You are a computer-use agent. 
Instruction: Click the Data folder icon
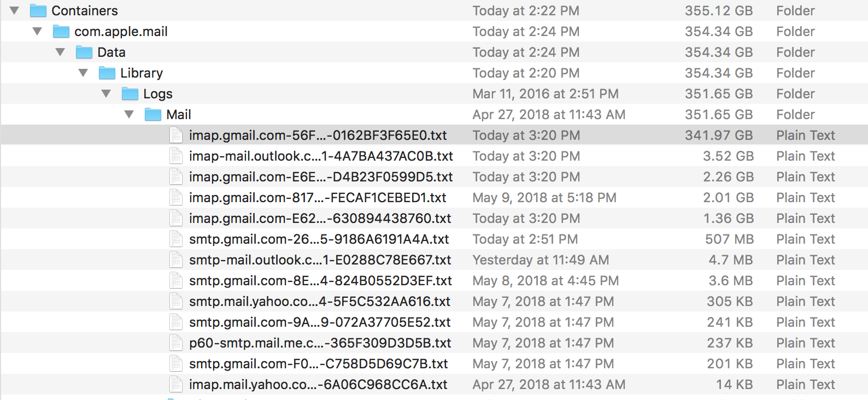84,52
